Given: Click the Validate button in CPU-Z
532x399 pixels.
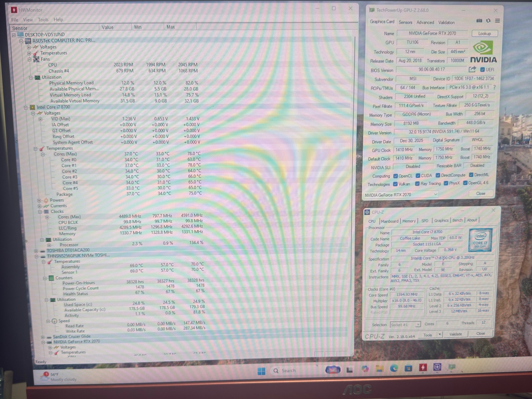Looking at the screenshot, I should (455, 334).
